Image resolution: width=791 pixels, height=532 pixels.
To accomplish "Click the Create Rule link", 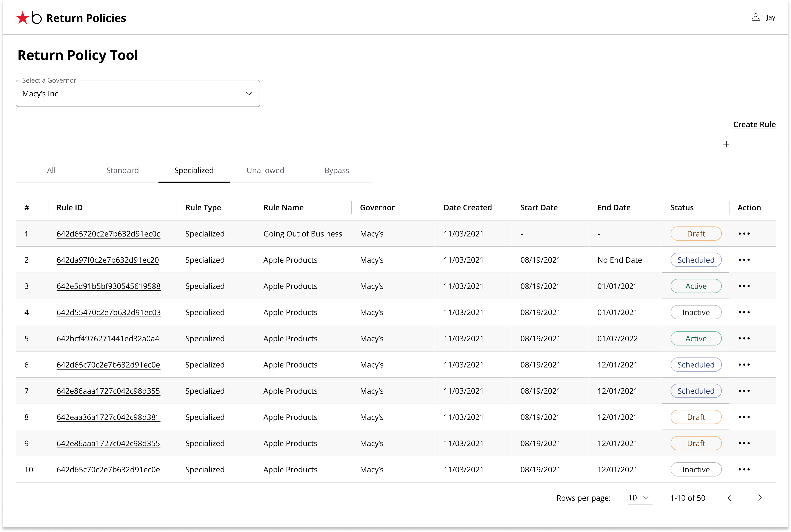I will pyautogui.click(x=754, y=125).
